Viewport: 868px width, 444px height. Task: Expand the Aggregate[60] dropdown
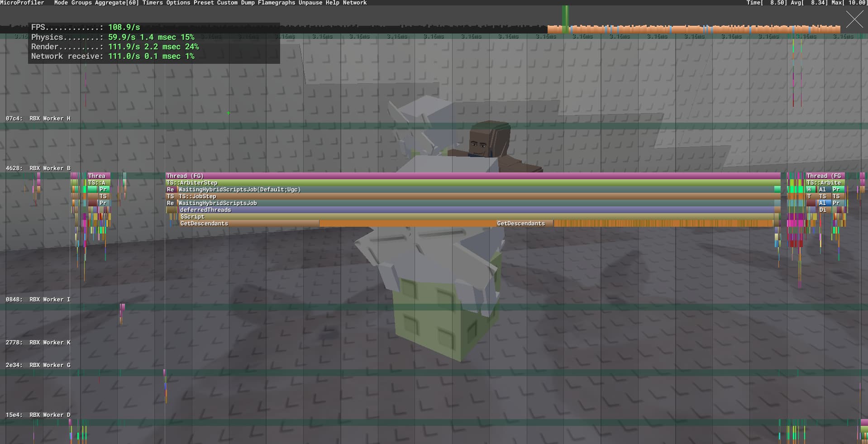[117, 3]
